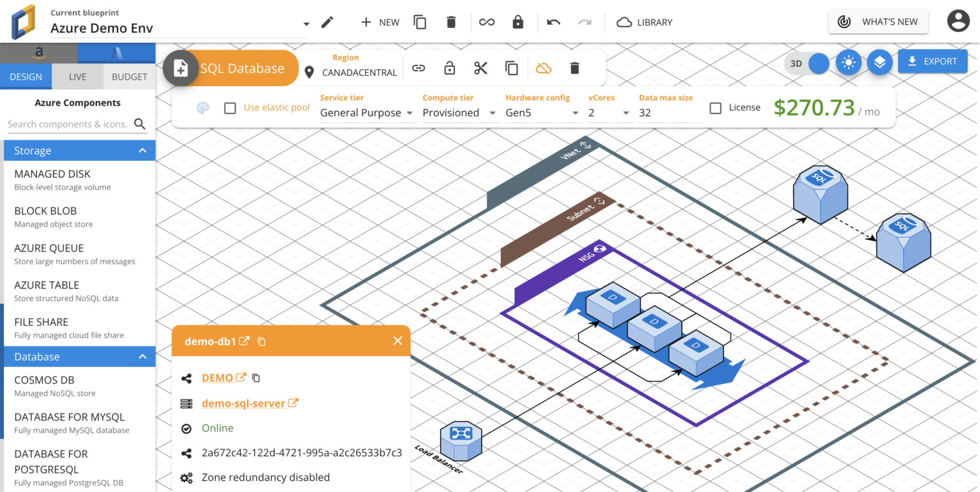Click the sun brightness icon near 3D toggle
This screenshot has width=980, height=492.
pos(849,61)
